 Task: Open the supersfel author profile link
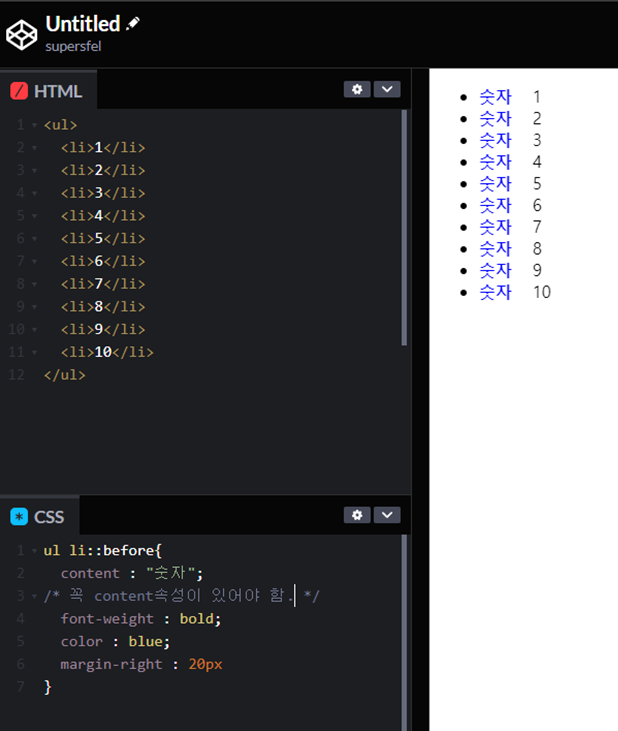pos(73,46)
